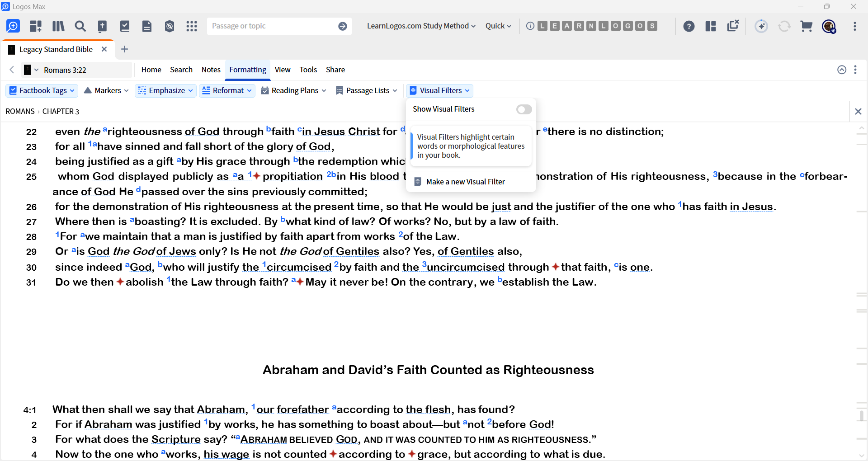This screenshot has height=461, width=868.
Task: Switch to Legacy Standard Bible tab
Action: click(x=56, y=49)
